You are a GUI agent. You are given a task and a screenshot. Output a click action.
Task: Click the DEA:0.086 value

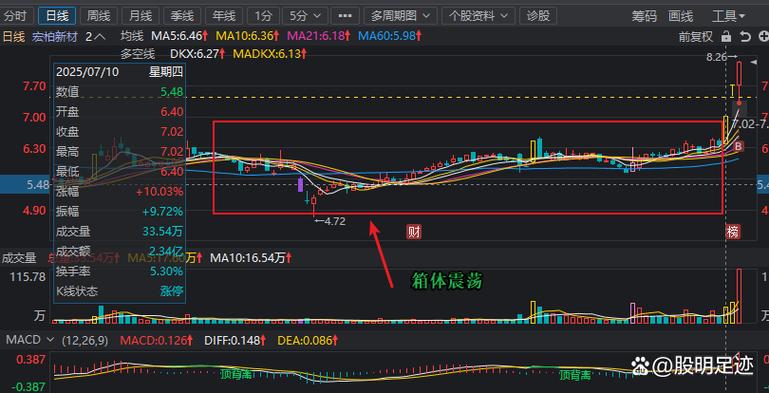(308, 340)
